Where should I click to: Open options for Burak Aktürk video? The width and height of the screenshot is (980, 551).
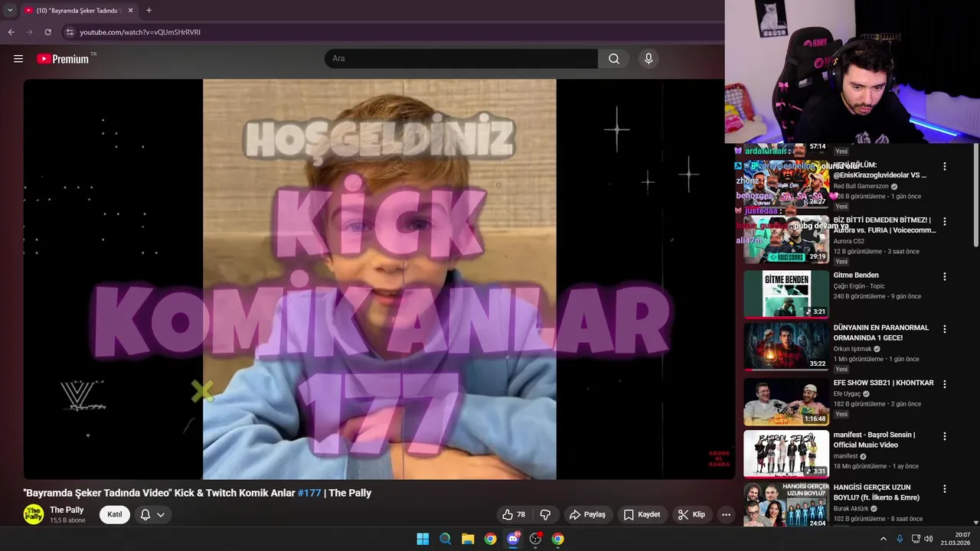coord(945,489)
